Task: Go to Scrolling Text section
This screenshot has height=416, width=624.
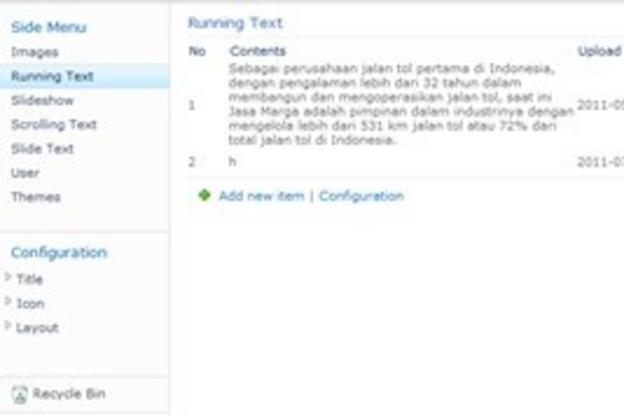Action: 54,125
